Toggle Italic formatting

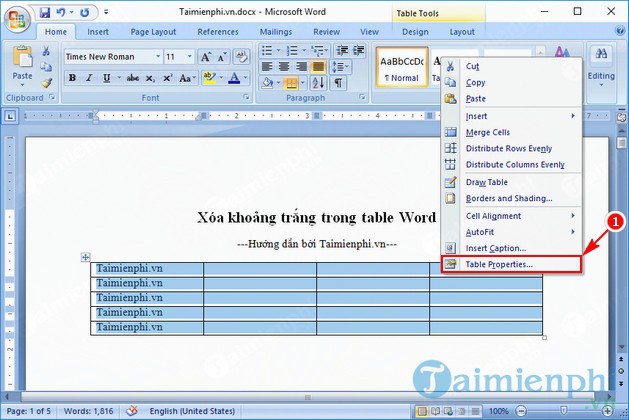tap(89, 78)
